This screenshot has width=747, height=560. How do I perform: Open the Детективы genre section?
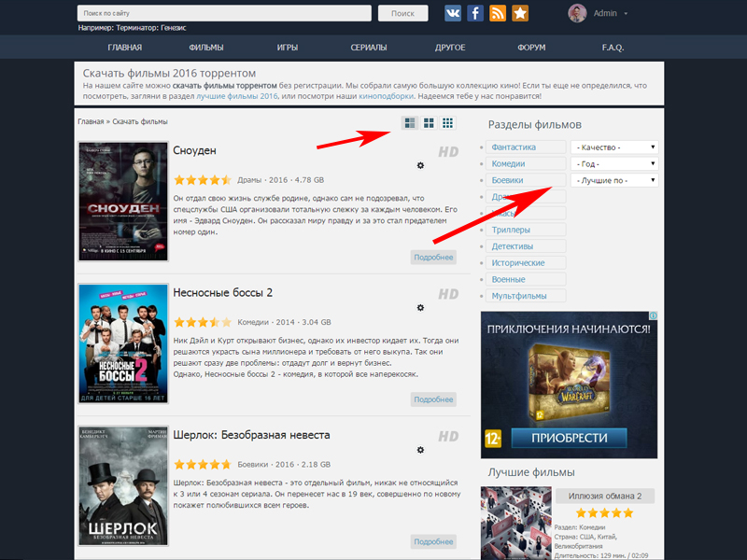click(526, 246)
